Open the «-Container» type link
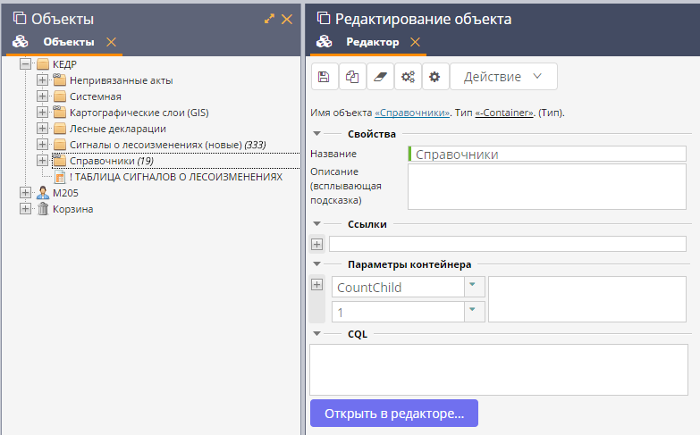700x435 pixels. click(504, 113)
